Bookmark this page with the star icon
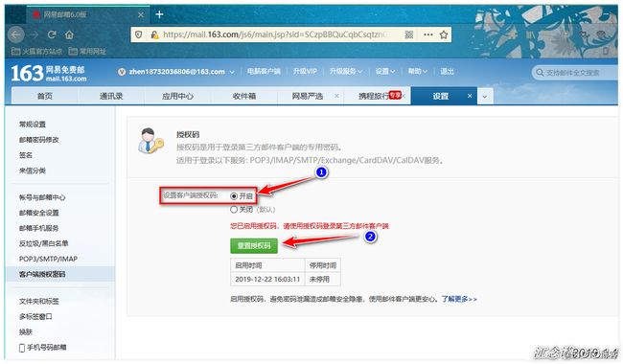 pos(444,34)
